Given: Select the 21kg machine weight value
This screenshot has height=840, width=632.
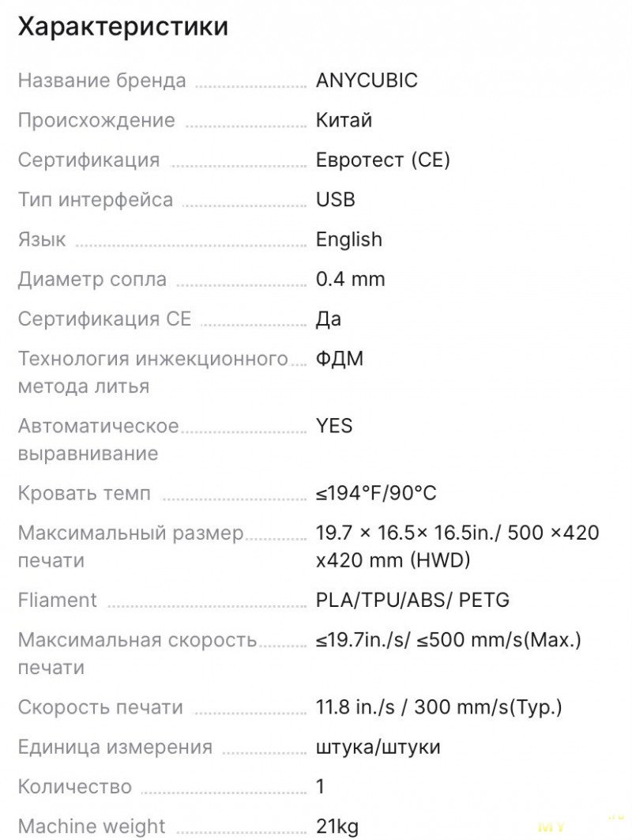Looking at the screenshot, I should click(337, 827).
